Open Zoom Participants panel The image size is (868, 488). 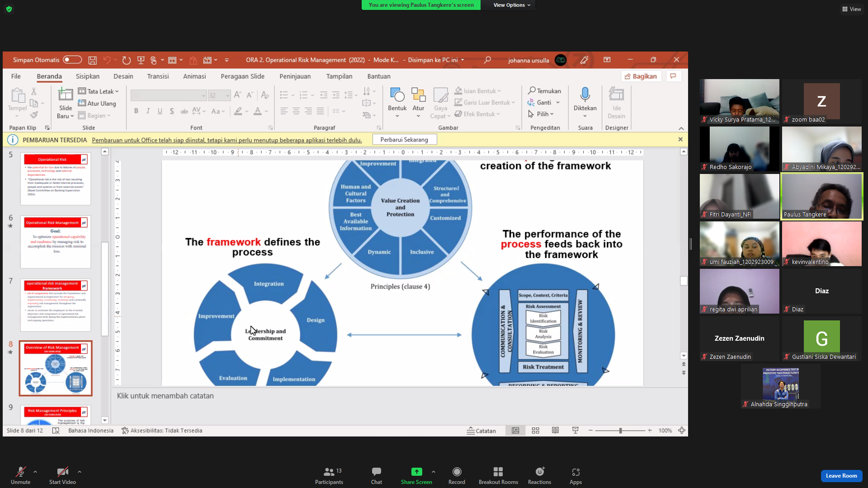tap(329, 476)
